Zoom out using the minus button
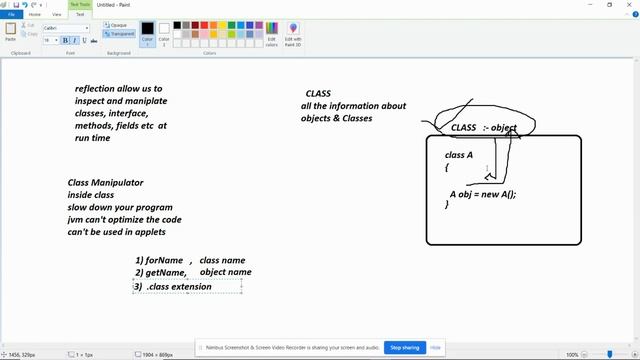 [x=584, y=355]
